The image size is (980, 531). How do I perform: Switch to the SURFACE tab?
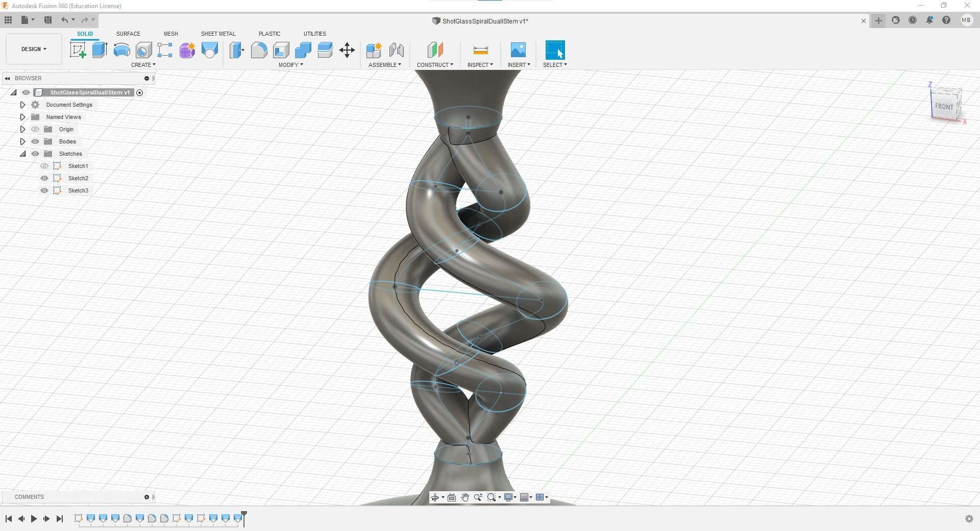click(x=128, y=34)
